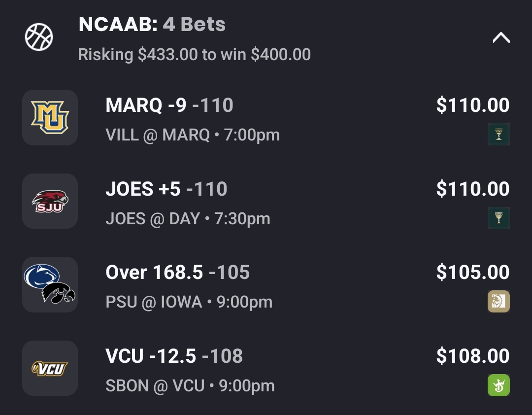This screenshot has width=532, height=415.
Task: Select the Over 168.5 bet
Action: (178, 273)
